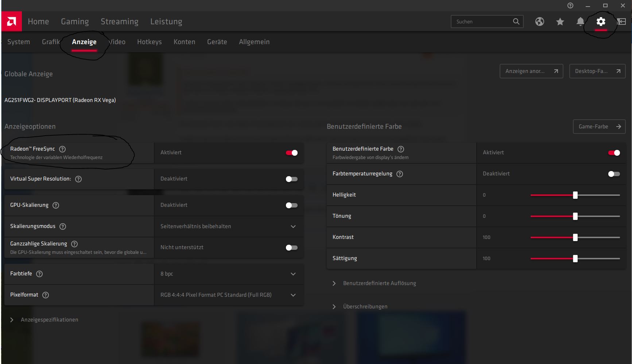Disable Benutzerdefinierte Farbe toggle
Screen dimensions: 632x364
[x=614, y=152]
